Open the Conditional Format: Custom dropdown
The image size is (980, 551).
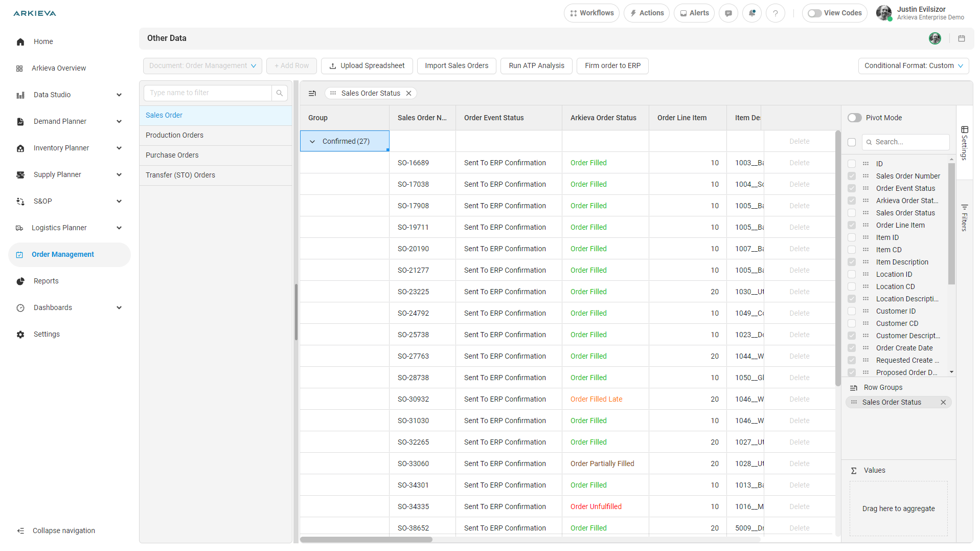(913, 65)
